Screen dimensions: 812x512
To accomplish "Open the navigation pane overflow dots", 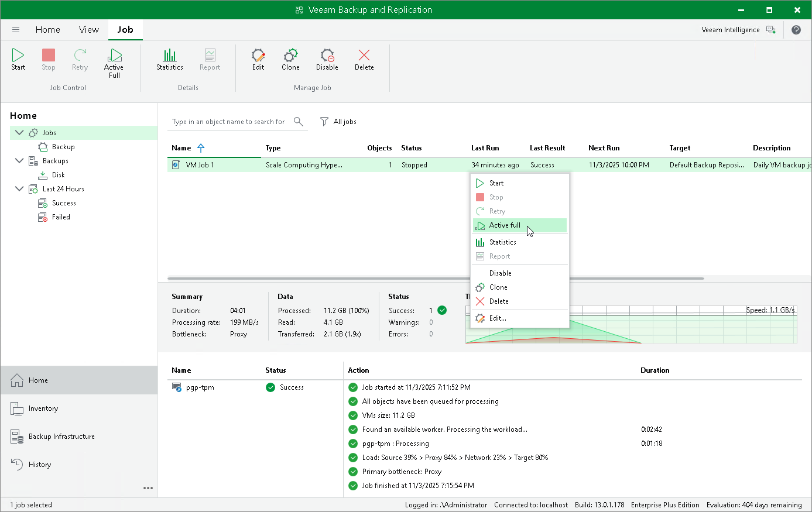I will point(148,488).
